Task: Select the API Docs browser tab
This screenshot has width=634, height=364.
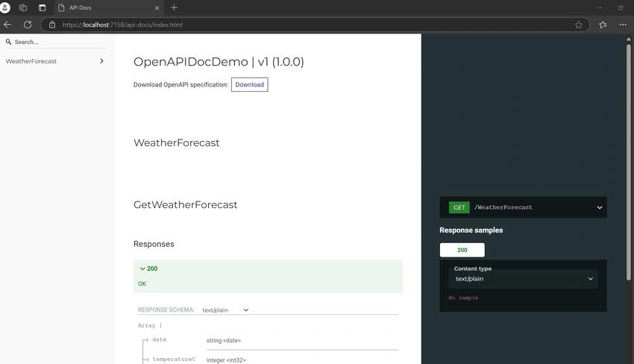Action: click(x=109, y=7)
